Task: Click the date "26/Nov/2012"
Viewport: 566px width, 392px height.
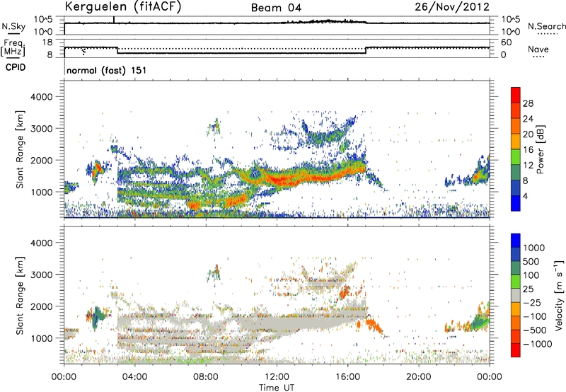Action: pos(452,7)
